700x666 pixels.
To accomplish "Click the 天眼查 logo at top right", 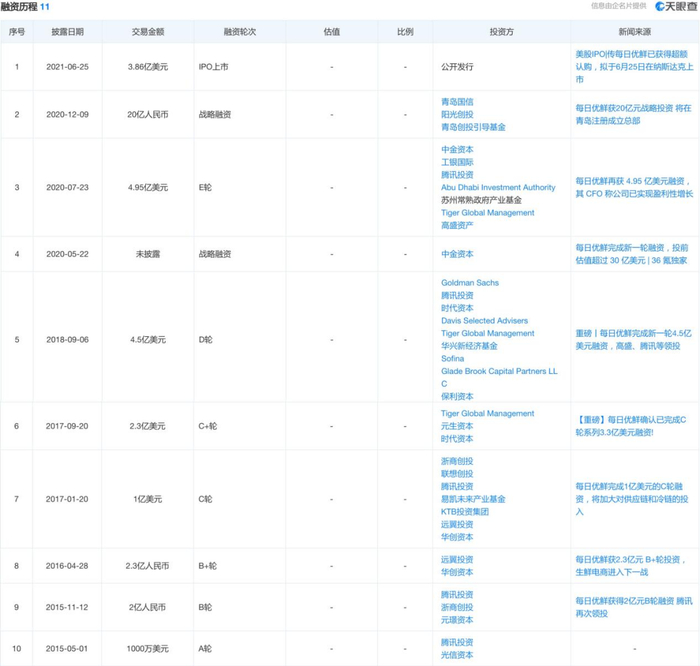I will [x=676, y=6].
